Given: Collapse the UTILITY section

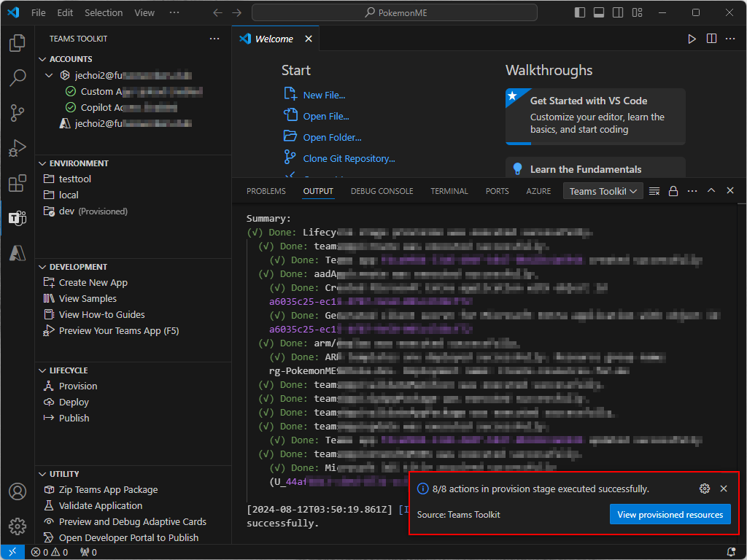Looking at the screenshot, I should pyautogui.click(x=42, y=474).
